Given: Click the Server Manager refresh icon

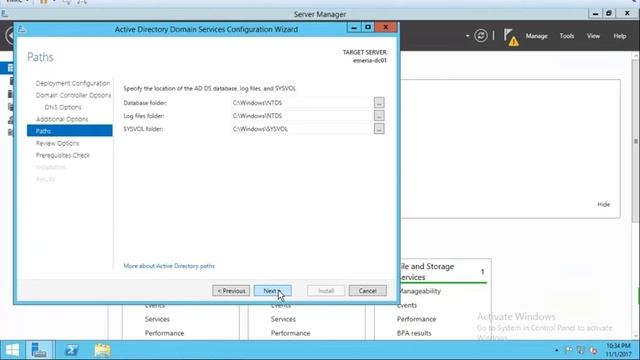Looking at the screenshot, I should coord(481,36).
